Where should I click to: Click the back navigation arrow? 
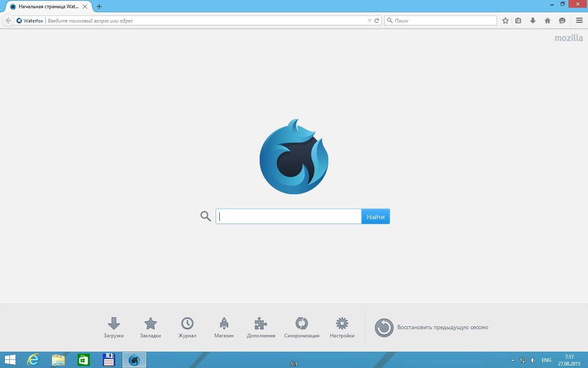(8, 20)
